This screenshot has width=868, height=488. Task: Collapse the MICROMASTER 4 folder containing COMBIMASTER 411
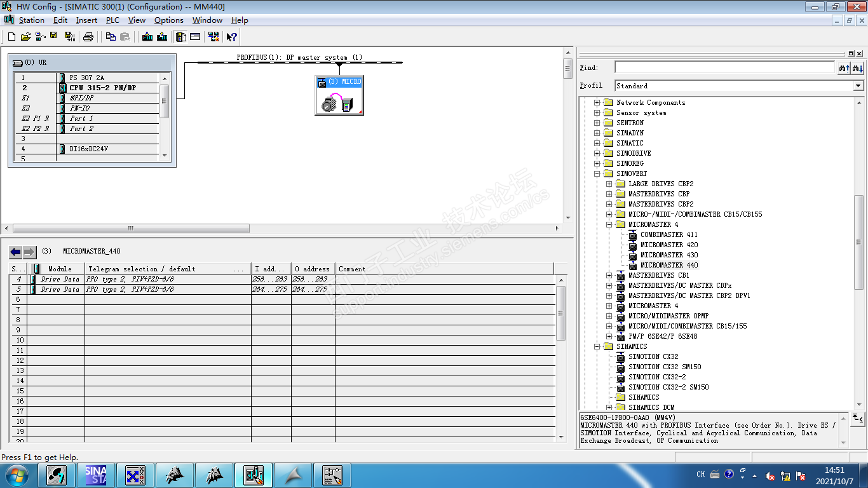pyautogui.click(x=609, y=224)
